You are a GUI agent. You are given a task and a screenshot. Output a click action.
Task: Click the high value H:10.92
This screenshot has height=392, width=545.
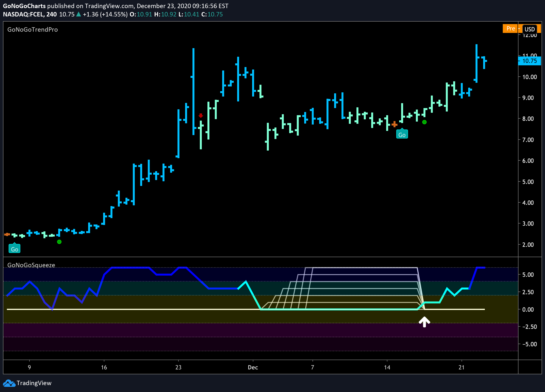pos(165,14)
